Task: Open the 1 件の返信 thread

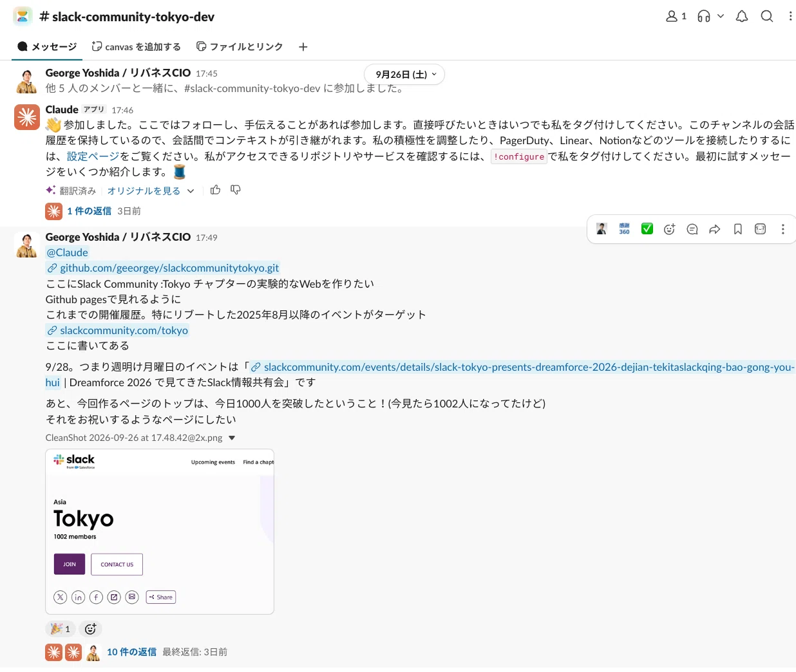Action: (90, 210)
